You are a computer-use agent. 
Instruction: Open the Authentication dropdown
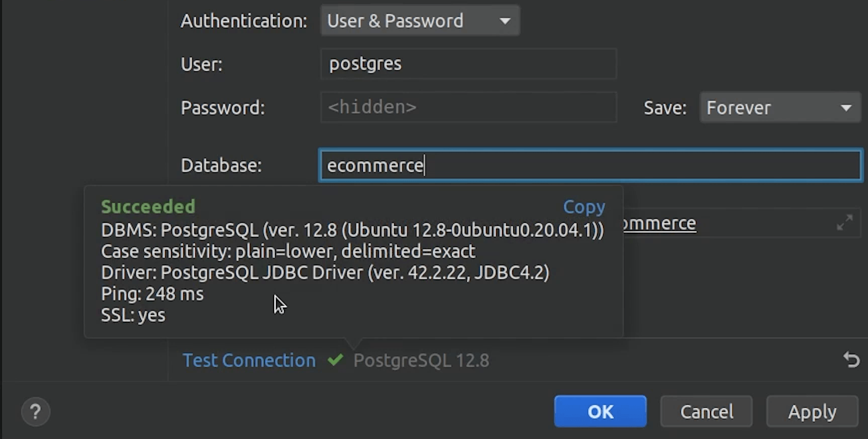419,21
